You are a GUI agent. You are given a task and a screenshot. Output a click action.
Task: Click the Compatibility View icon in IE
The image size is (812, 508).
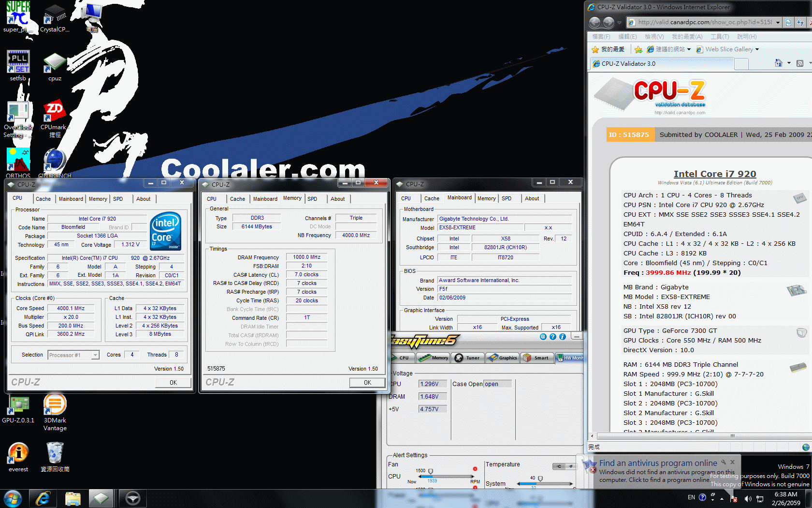[788, 22]
